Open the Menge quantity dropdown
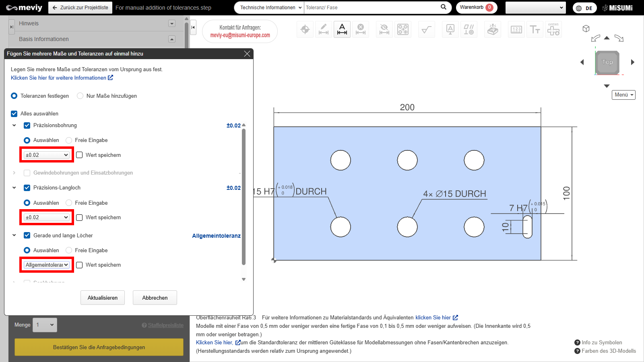The height and width of the screenshot is (362, 644). [x=45, y=325]
